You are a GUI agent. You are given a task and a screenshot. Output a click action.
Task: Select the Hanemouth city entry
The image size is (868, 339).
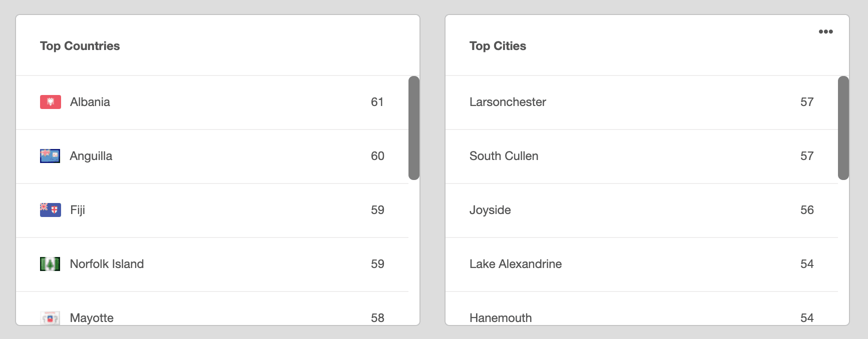click(501, 318)
